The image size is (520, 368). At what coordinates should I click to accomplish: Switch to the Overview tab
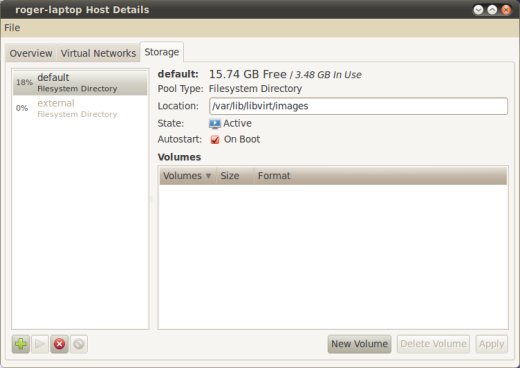pyautogui.click(x=31, y=53)
